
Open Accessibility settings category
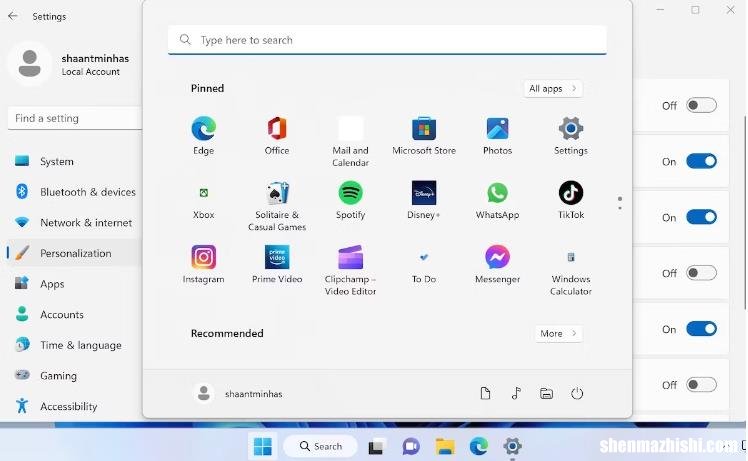tap(72, 406)
